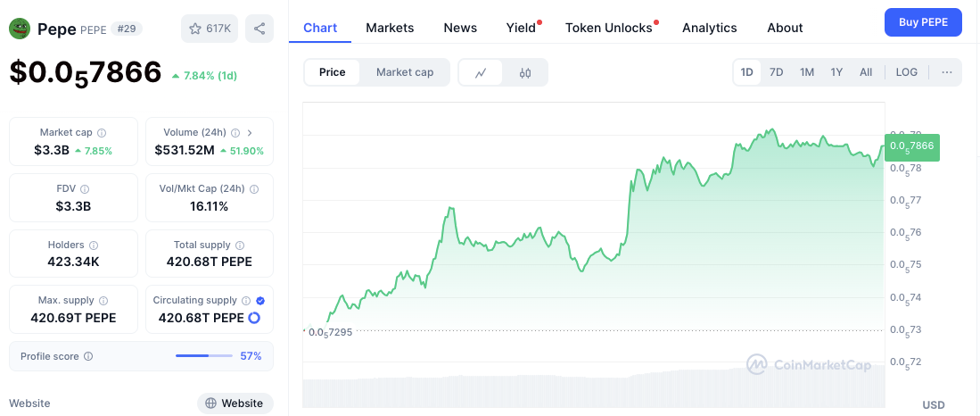This screenshot has width=980, height=416.
Task: Open the Markets tab
Action: click(x=390, y=29)
